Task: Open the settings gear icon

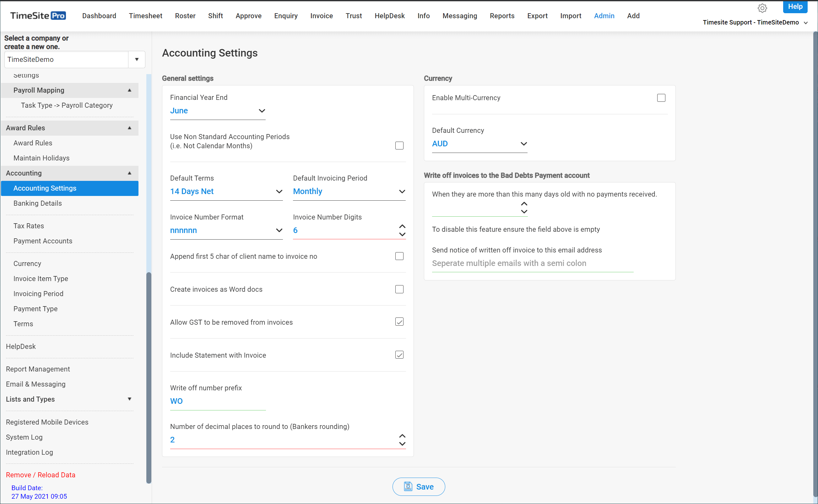Action: [x=762, y=8]
